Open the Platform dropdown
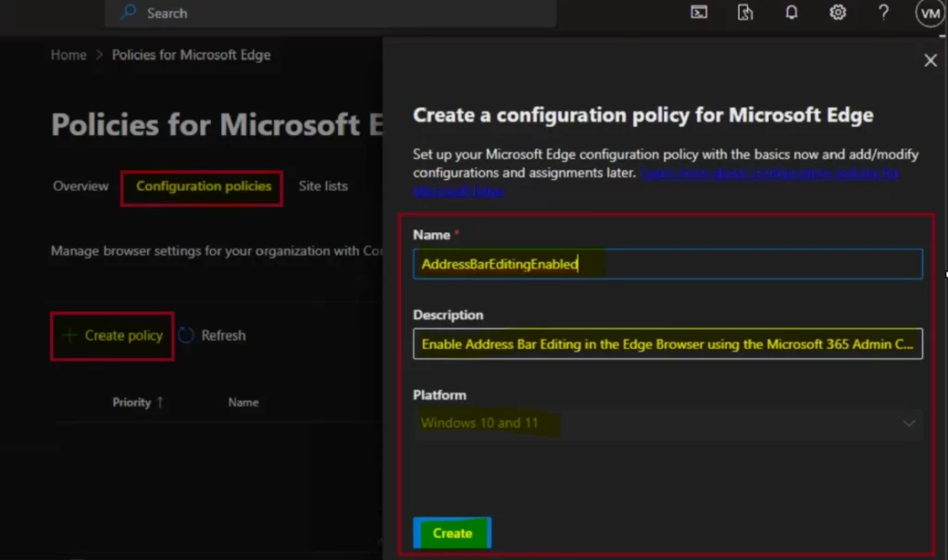This screenshot has width=948, height=560. click(x=667, y=423)
